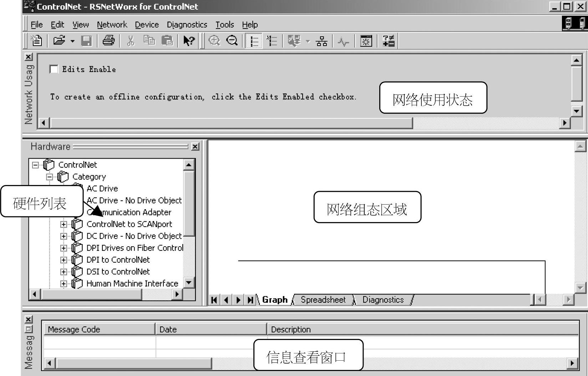Click the New file toolbar icon

tap(36, 41)
